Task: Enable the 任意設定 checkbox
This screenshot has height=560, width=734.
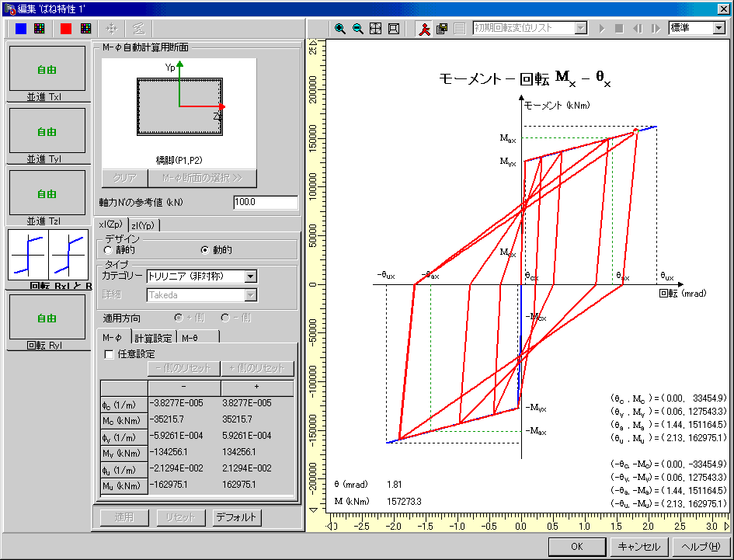Action: point(110,354)
